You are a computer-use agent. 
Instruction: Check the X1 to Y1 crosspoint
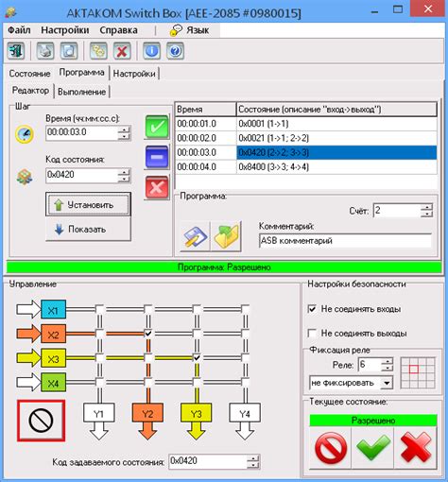tap(99, 309)
